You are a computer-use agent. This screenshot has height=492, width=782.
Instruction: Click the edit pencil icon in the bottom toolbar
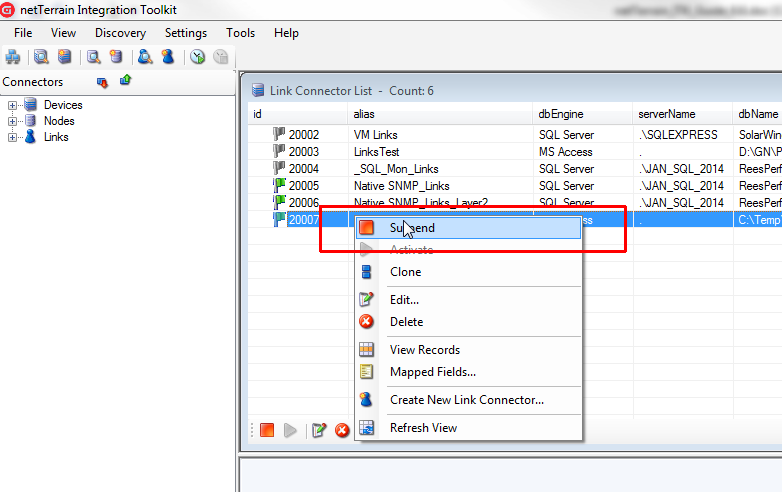coord(319,430)
